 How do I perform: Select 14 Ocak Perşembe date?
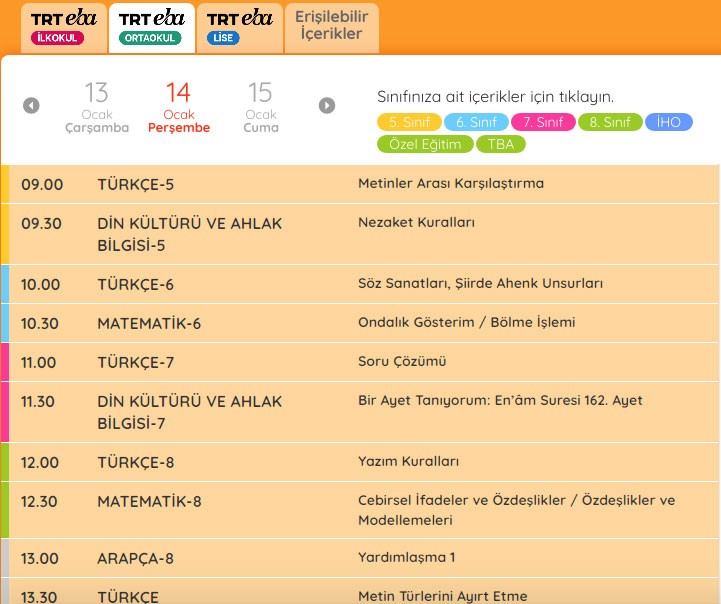pyautogui.click(x=178, y=108)
